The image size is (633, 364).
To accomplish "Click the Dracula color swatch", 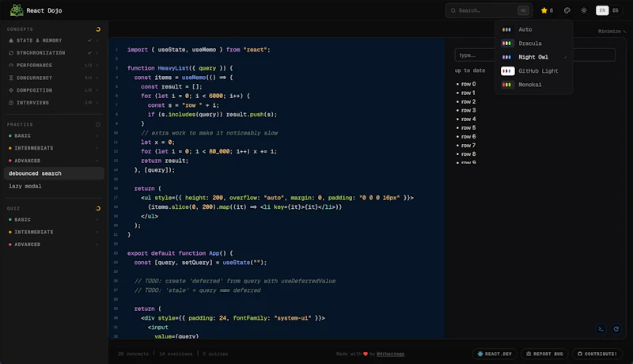I will [x=507, y=44].
